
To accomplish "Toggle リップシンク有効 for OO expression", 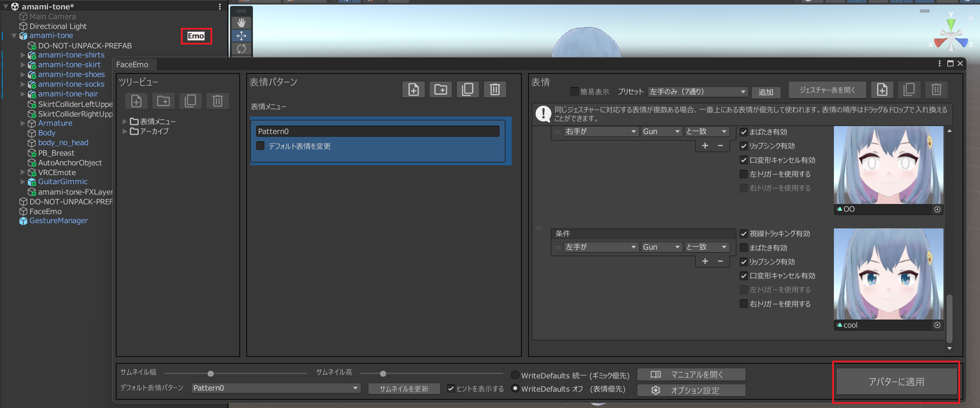I will [744, 146].
